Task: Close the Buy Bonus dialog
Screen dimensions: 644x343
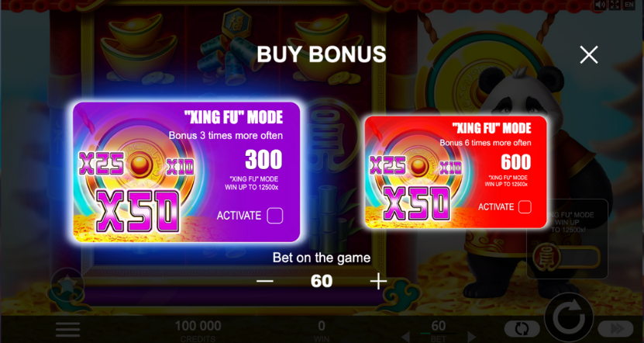Action: click(x=588, y=54)
